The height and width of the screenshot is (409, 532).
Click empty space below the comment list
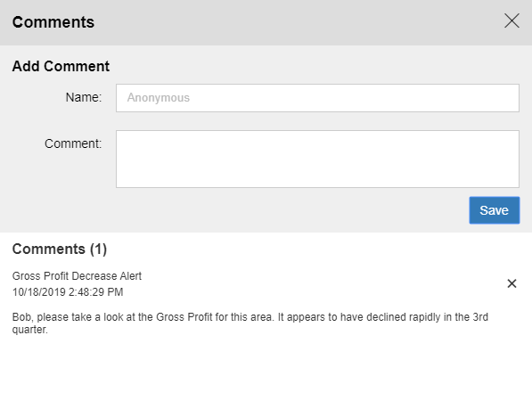(x=266, y=373)
